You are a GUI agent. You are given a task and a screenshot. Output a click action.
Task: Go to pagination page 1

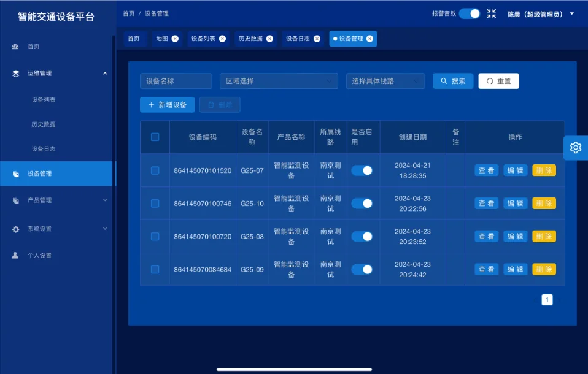tap(547, 300)
